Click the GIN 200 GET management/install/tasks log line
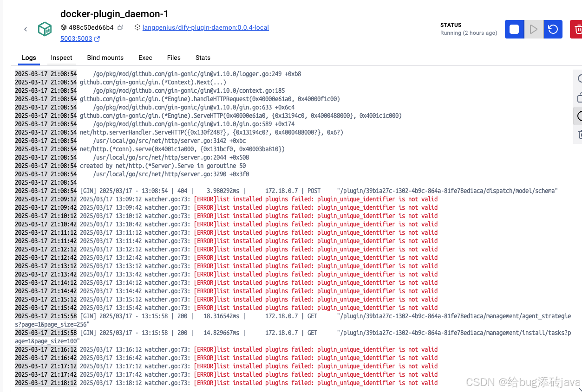Screen dimensions: 582x392 tap(293, 337)
